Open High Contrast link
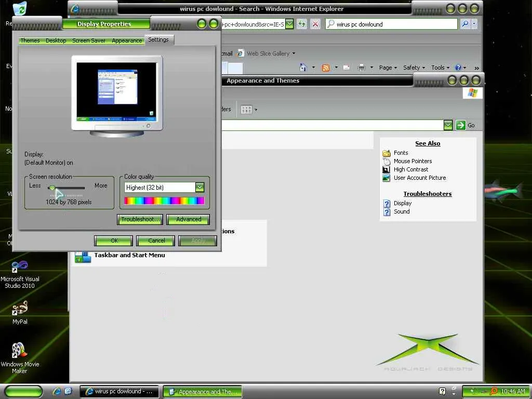Viewport: 532px width, 399px height. [411, 169]
